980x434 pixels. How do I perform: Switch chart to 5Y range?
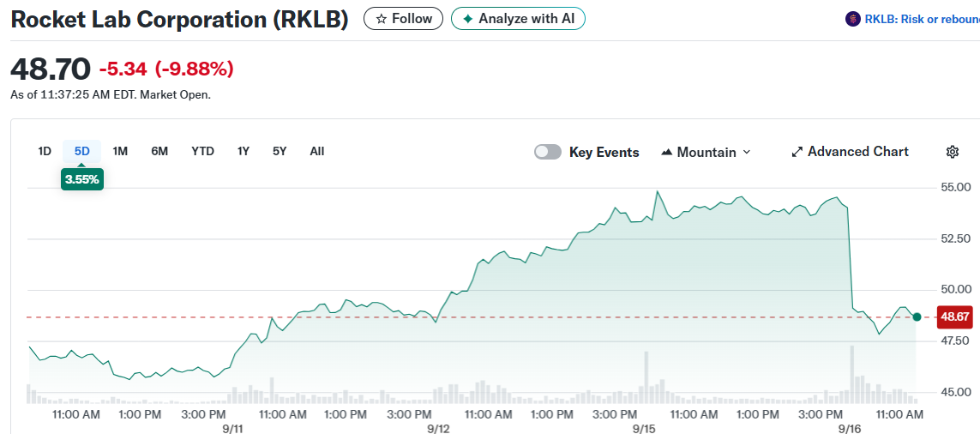click(x=280, y=151)
